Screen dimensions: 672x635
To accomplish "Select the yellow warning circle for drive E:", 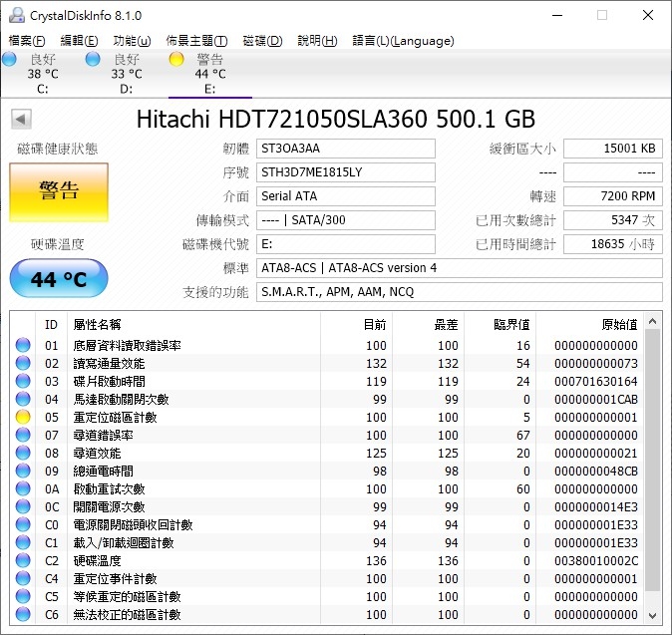I will coord(176,60).
